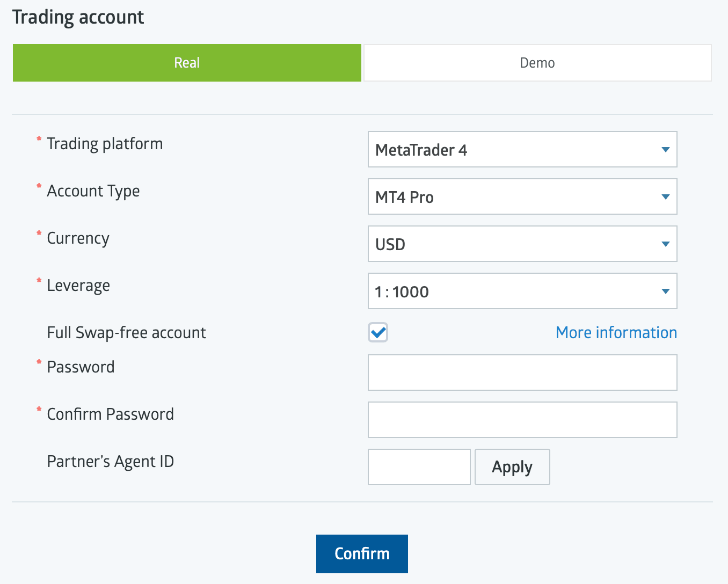The height and width of the screenshot is (584, 728).
Task: Click the Account Type label text
Action: (93, 191)
